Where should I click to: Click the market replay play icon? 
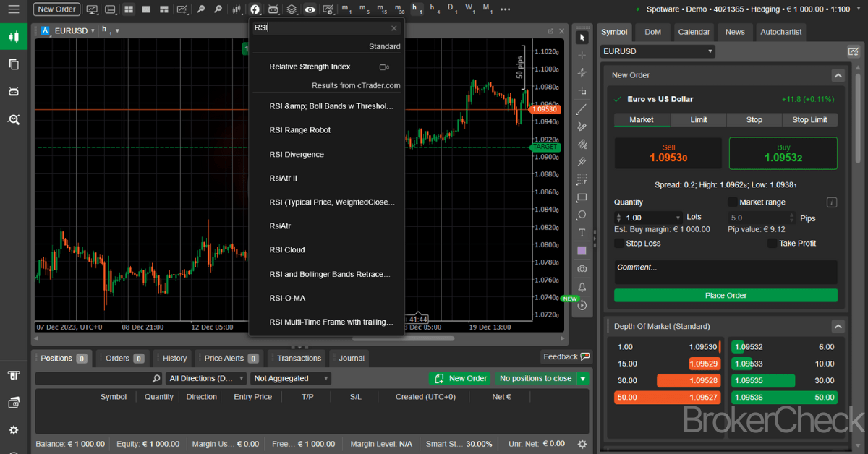coord(582,305)
